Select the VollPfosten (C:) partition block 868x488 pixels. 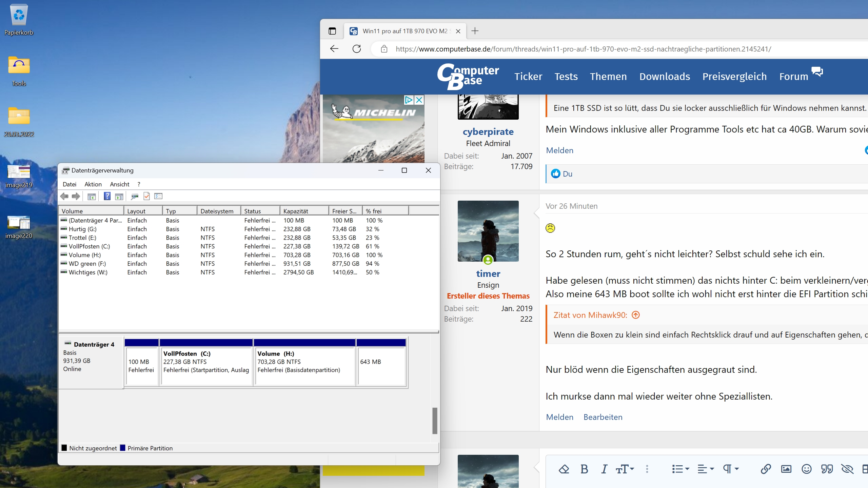click(x=206, y=366)
